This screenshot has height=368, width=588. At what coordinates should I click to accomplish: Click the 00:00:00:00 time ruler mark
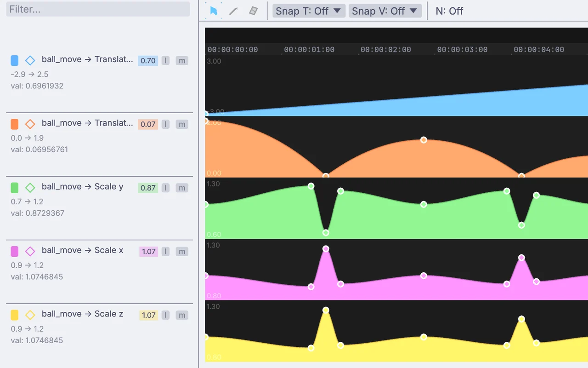tap(233, 50)
